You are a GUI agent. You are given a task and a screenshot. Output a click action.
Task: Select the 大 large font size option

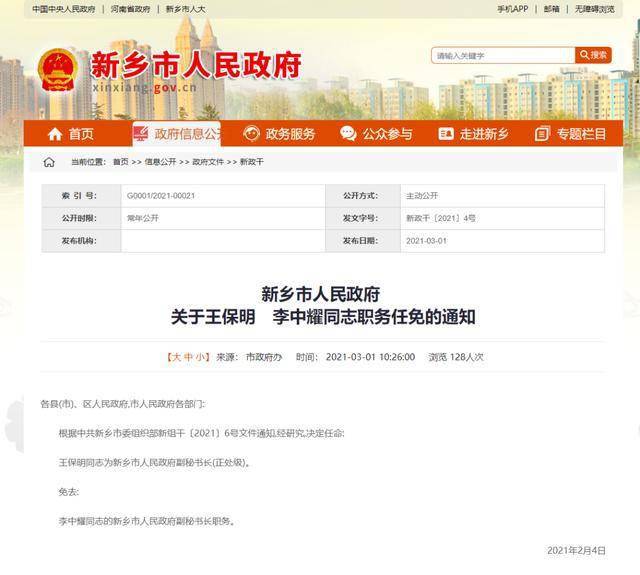click(x=175, y=357)
